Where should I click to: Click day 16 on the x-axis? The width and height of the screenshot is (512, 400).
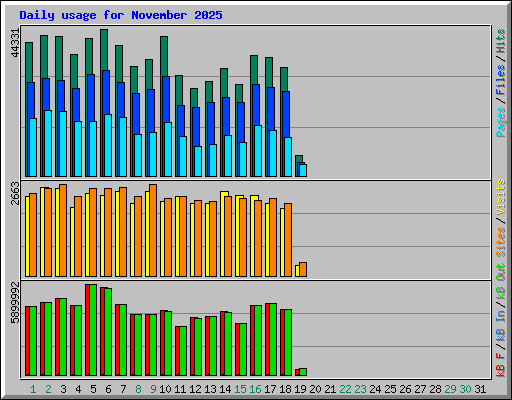coord(255,389)
